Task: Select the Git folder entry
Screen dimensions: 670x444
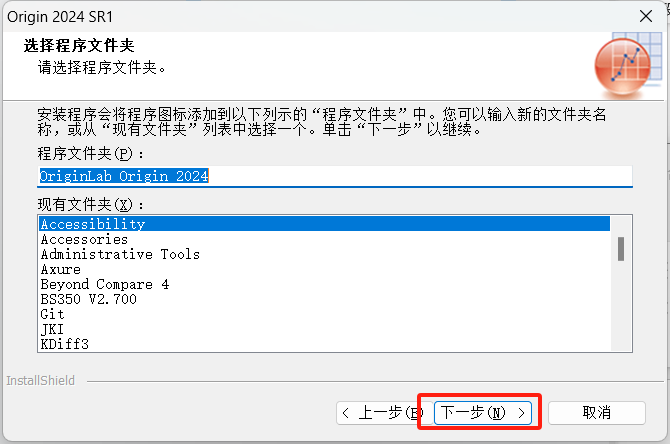Action: pos(324,314)
